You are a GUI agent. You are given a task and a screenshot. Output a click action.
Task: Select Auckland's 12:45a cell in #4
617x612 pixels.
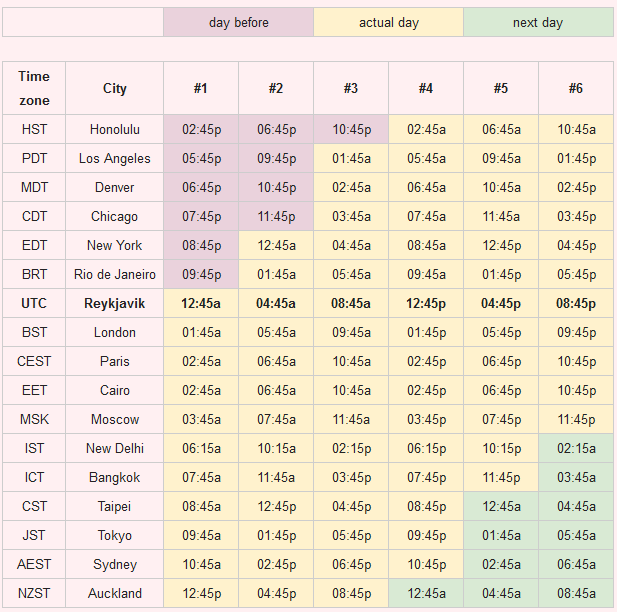coord(426,593)
